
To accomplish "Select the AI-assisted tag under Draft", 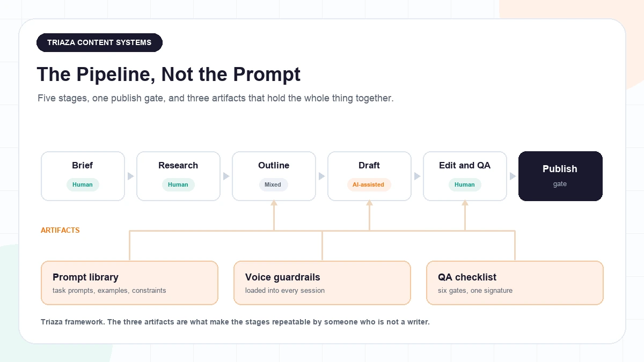I will pos(369,184).
